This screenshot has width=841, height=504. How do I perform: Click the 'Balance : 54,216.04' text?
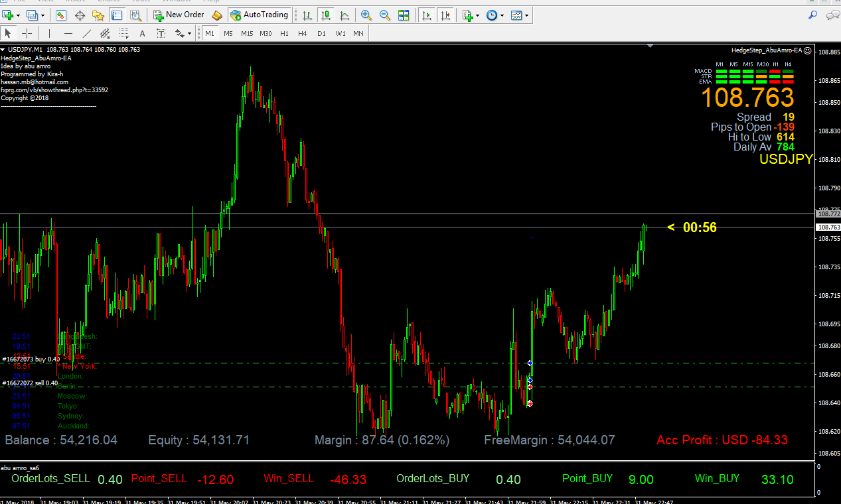point(61,440)
